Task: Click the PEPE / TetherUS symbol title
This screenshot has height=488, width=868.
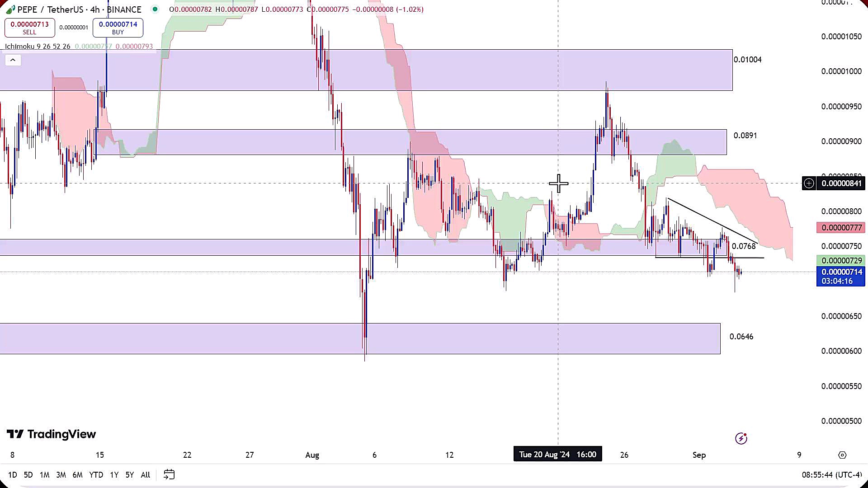Action: (x=79, y=9)
